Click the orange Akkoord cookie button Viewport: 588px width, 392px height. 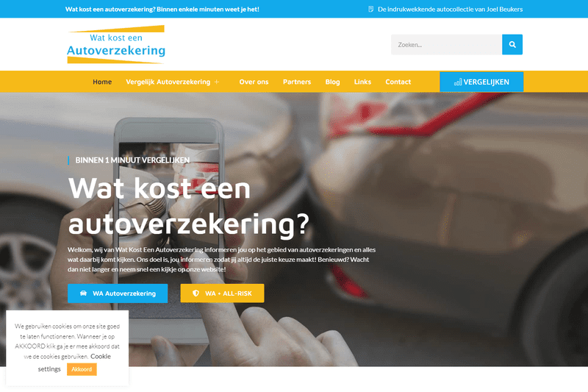click(82, 369)
